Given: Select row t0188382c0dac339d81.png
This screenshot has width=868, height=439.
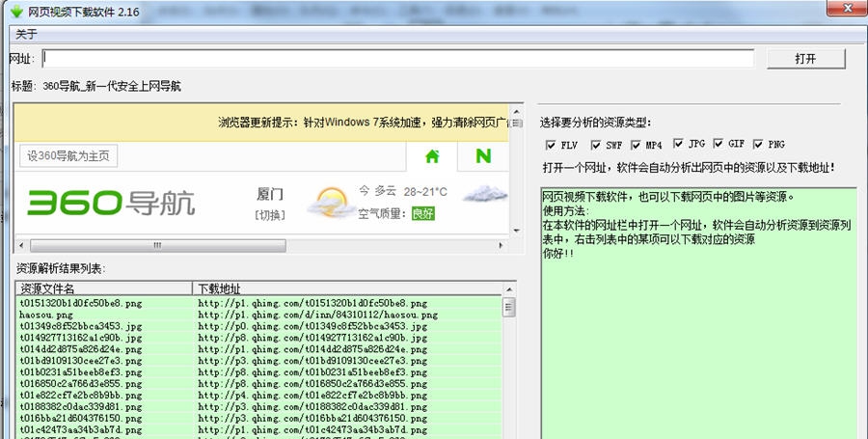Looking at the screenshot, I should 258,407.
